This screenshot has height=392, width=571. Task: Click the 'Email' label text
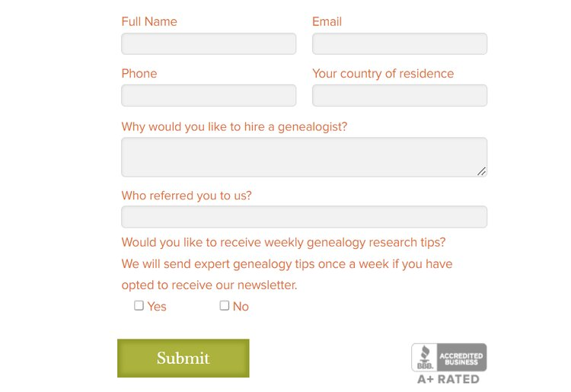point(327,21)
